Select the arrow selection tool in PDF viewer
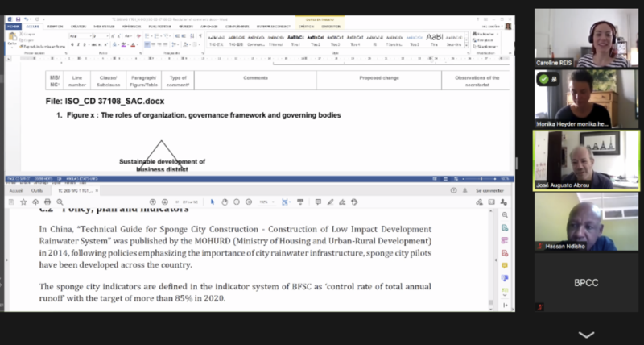This screenshot has width=644, height=345. tap(213, 202)
